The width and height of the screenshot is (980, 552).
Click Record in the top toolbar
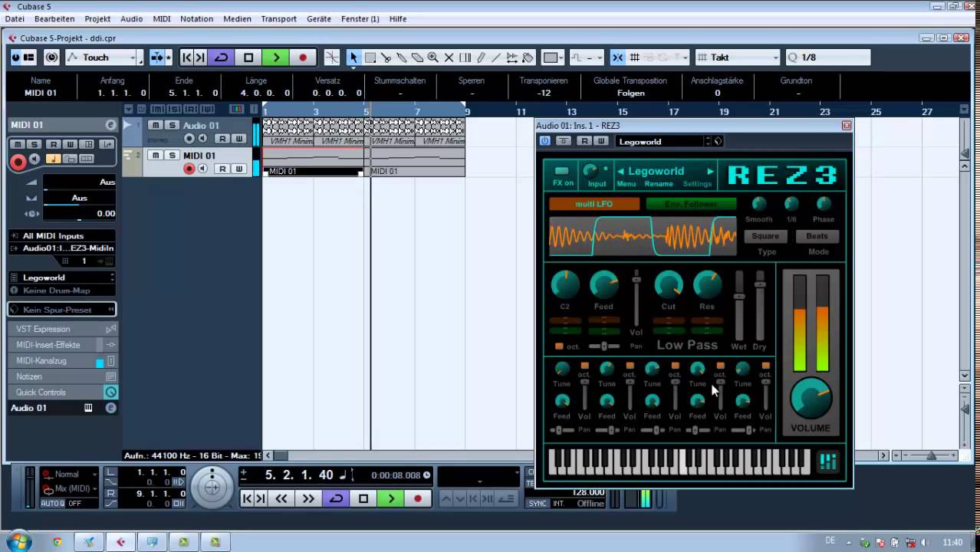[x=303, y=58]
